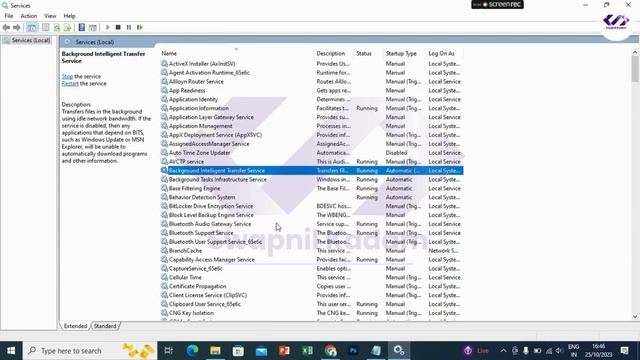Open Microsoft Edge from the taskbar
Screen dimensions: 640x360
point(192,351)
